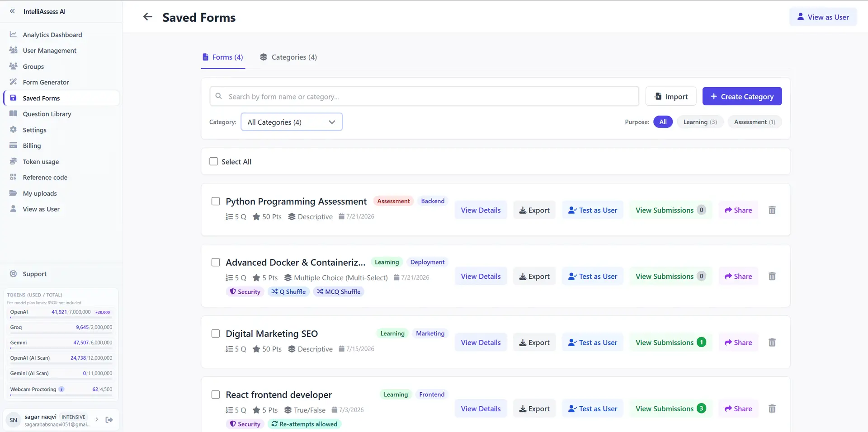Delete the Python Programming Assessment form
Screen dimensions: 868x432
click(772, 210)
